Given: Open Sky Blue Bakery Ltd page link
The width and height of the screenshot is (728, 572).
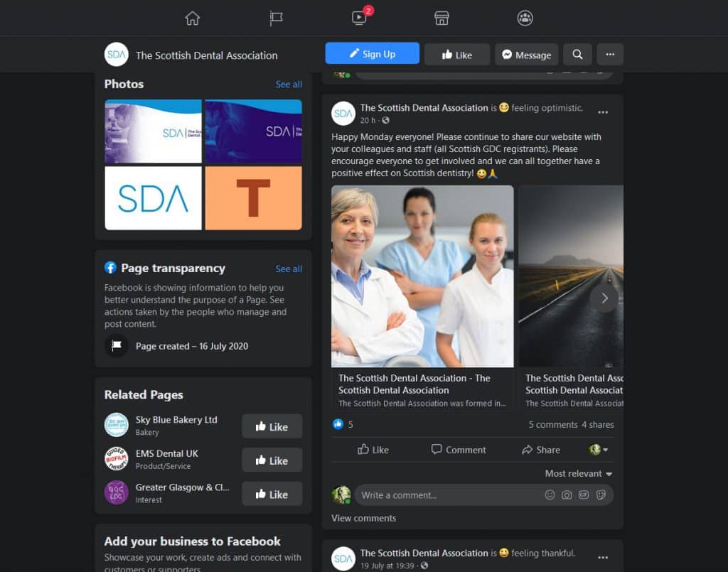Looking at the screenshot, I should (176, 420).
